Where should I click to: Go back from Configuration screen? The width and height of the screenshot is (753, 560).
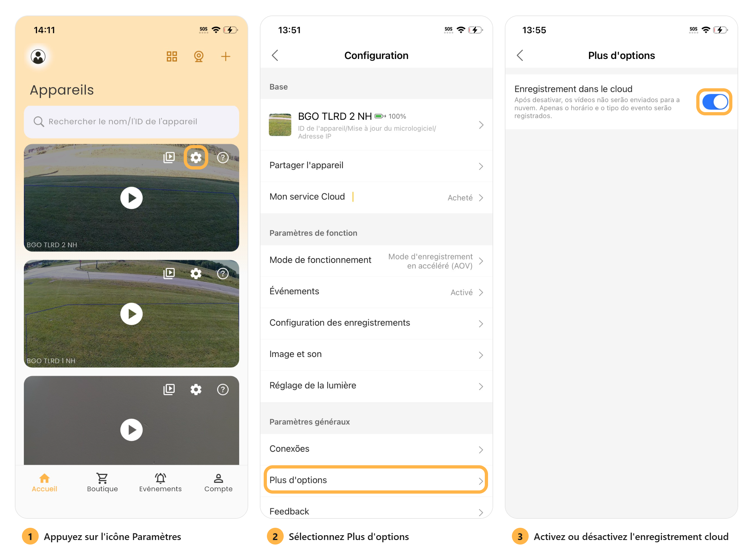tap(275, 55)
